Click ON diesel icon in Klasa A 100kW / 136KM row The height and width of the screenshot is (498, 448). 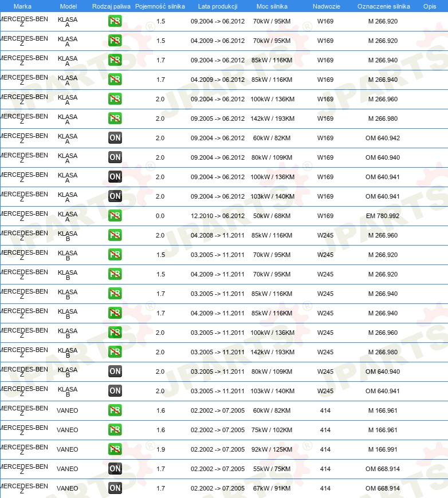click(x=115, y=176)
